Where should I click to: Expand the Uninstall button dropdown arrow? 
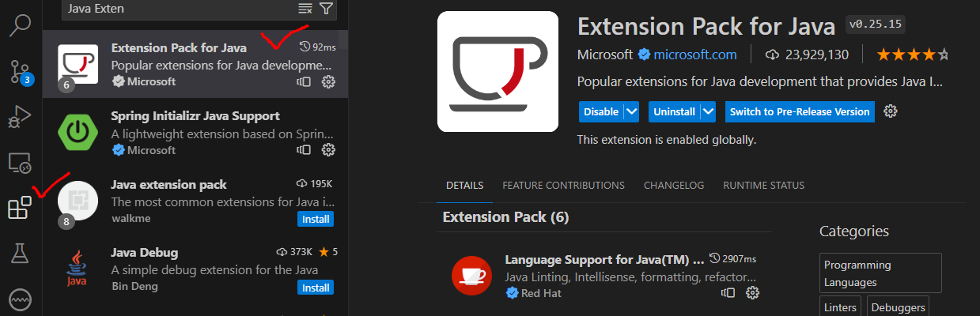[x=708, y=111]
